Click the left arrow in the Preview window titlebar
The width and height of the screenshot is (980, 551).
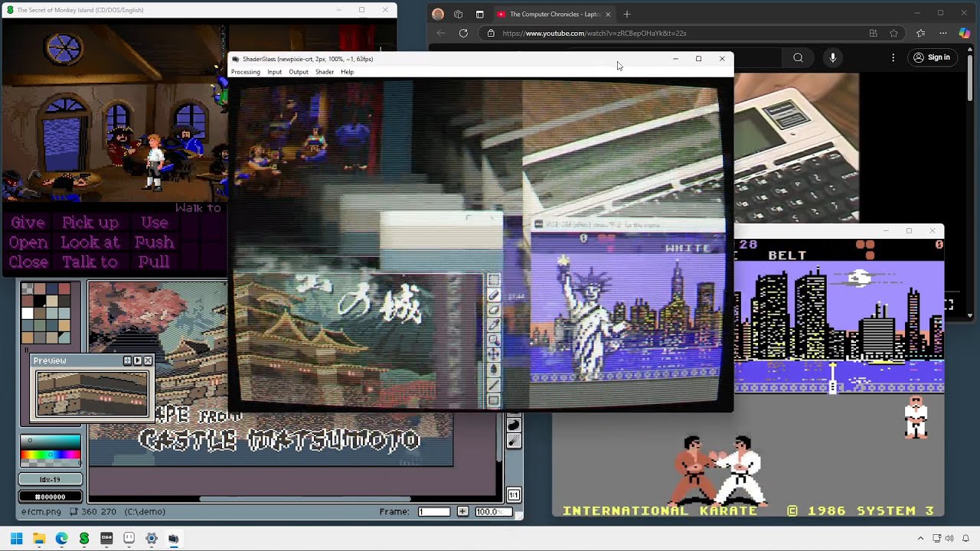tap(127, 360)
